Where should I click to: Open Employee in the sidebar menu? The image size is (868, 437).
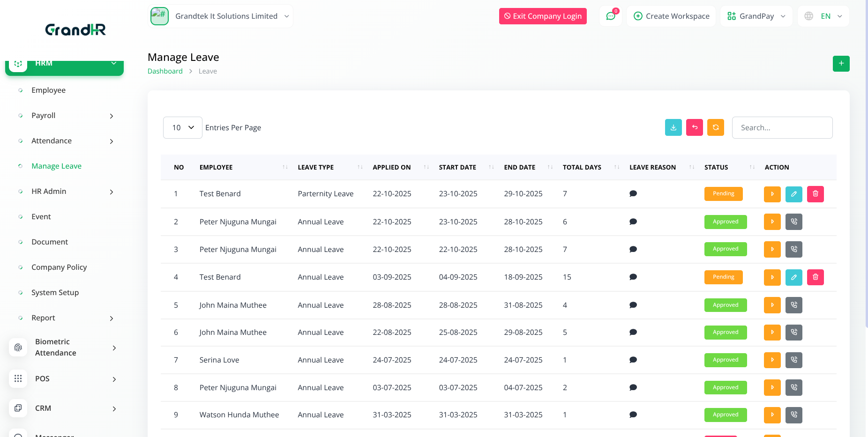pyautogui.click(x=48, y=90)
